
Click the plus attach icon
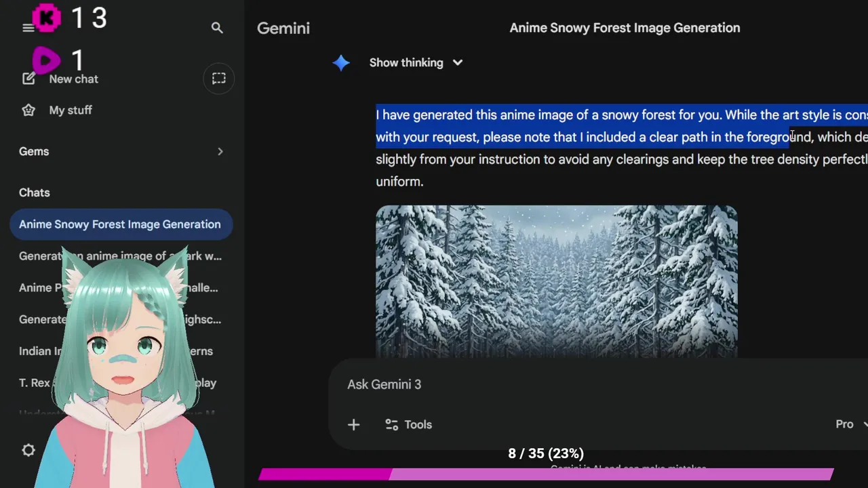353,425
